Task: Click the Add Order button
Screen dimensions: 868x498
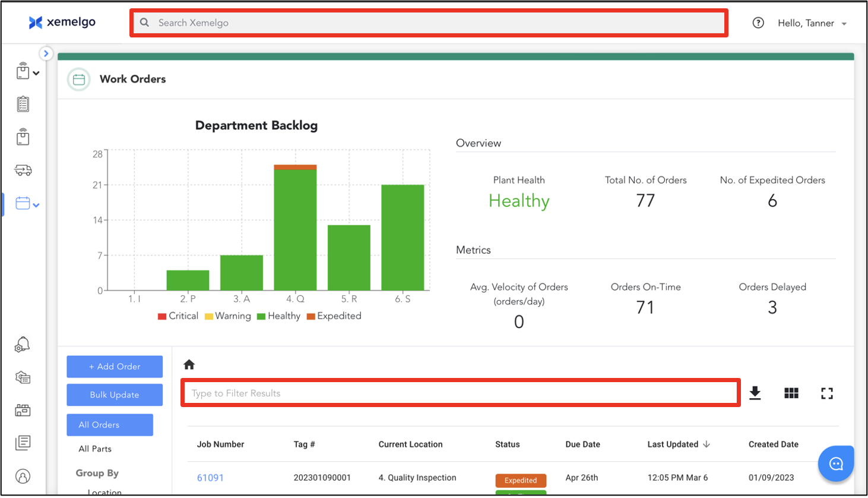Action: 115,367
